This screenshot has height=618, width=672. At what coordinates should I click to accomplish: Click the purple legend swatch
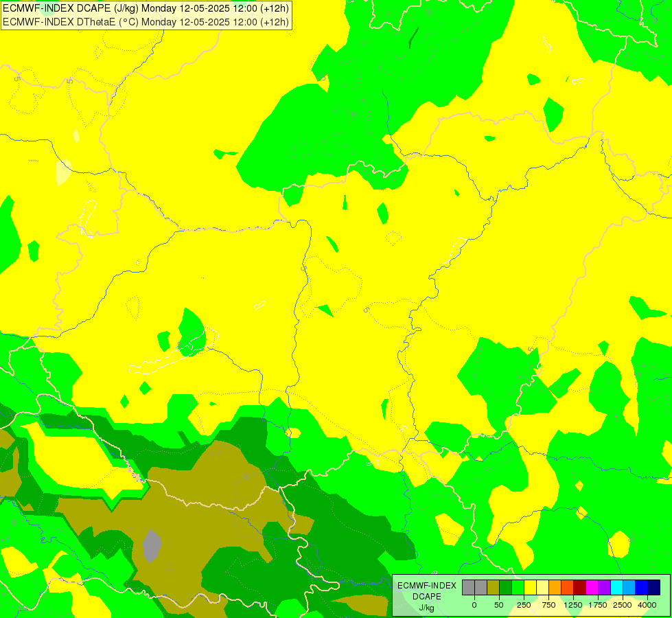[604, 587]
